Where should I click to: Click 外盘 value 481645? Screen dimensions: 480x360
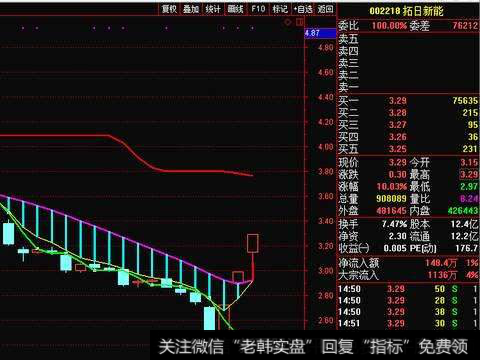[391, 211]
